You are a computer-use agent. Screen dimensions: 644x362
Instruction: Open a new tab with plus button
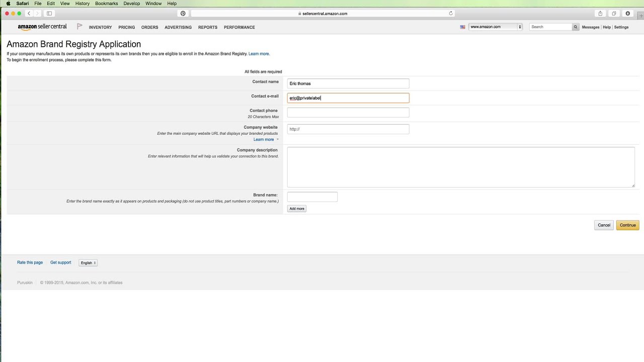(x=641, y=16)
